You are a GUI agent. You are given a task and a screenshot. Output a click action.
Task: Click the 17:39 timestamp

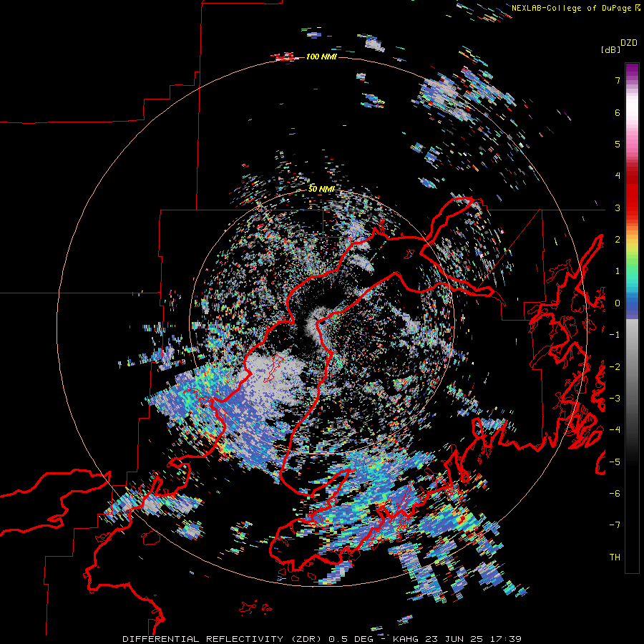pos(506,639)
